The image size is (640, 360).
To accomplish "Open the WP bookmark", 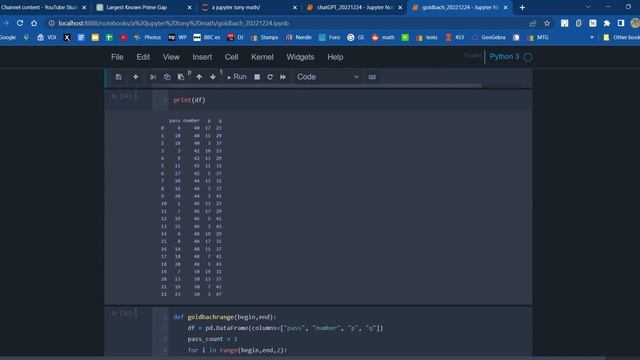I will pyautogui.click(x=178, y=37).
